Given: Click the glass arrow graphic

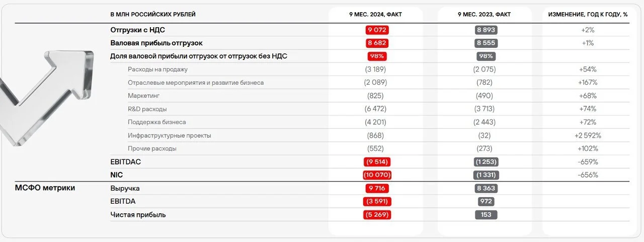Looking at the screenshot, I should click(45, 96).
